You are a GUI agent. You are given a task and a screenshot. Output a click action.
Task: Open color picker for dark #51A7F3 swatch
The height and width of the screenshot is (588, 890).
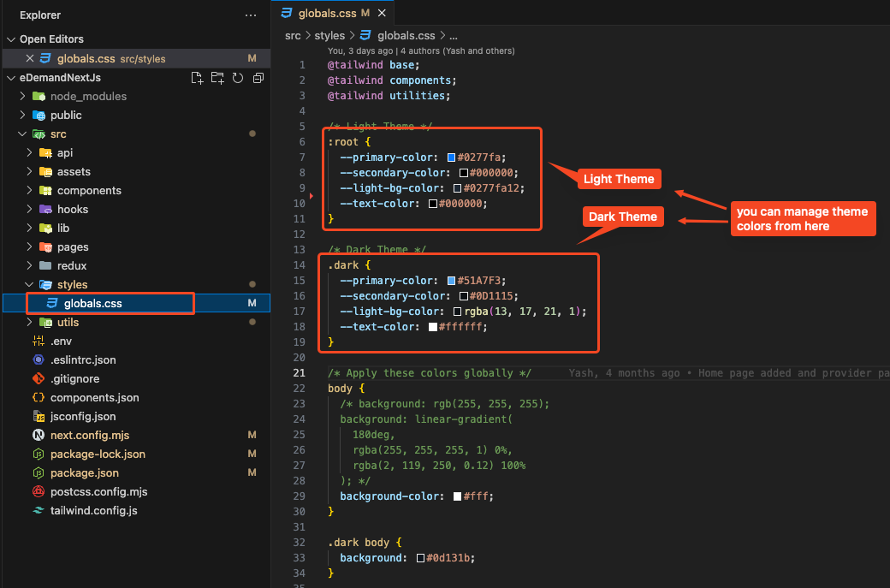pyautogui.click(x=451, y=281)
